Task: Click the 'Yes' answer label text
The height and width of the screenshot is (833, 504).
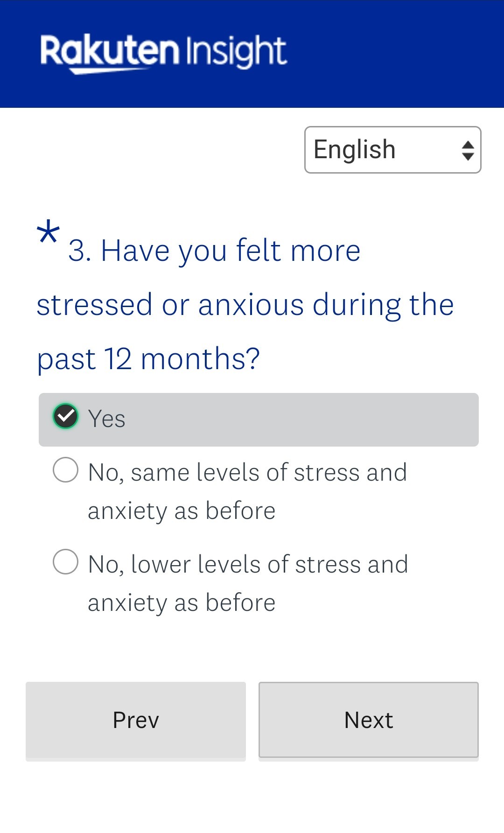Action: [x=107, y=419]
